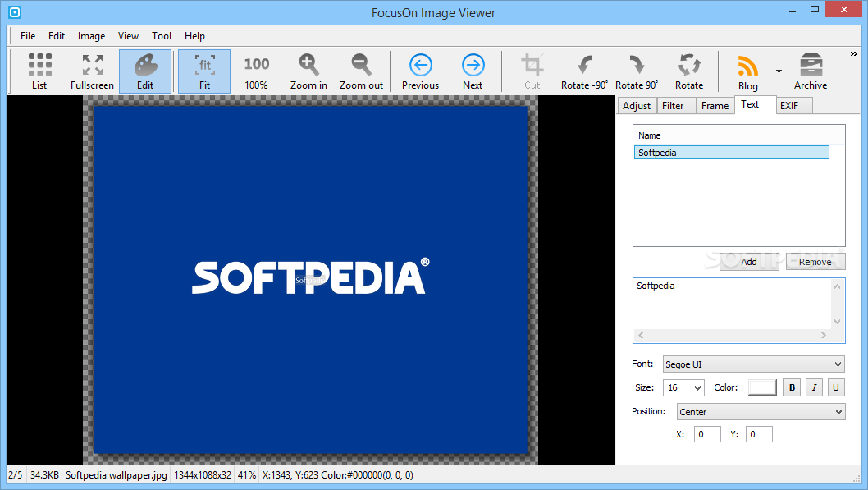Go to the Previous image
Image resolution: width=868 pixels, height=490 pixels.
click(420, 71)
